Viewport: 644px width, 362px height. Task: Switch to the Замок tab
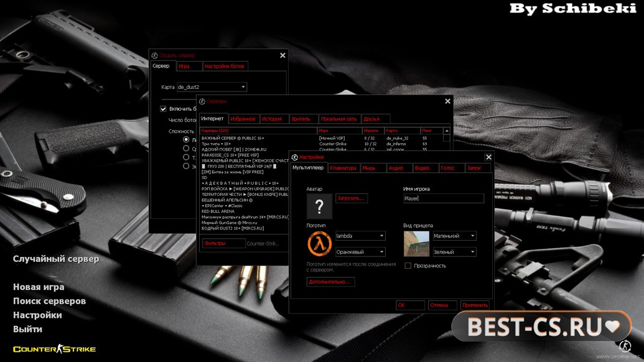click(478, 168)
